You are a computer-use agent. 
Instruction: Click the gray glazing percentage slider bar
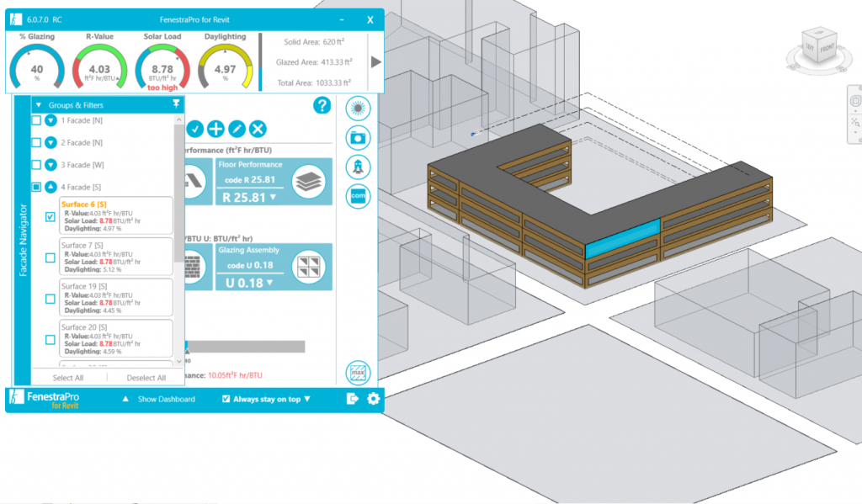pyautogui.click(x=245, y=347)
